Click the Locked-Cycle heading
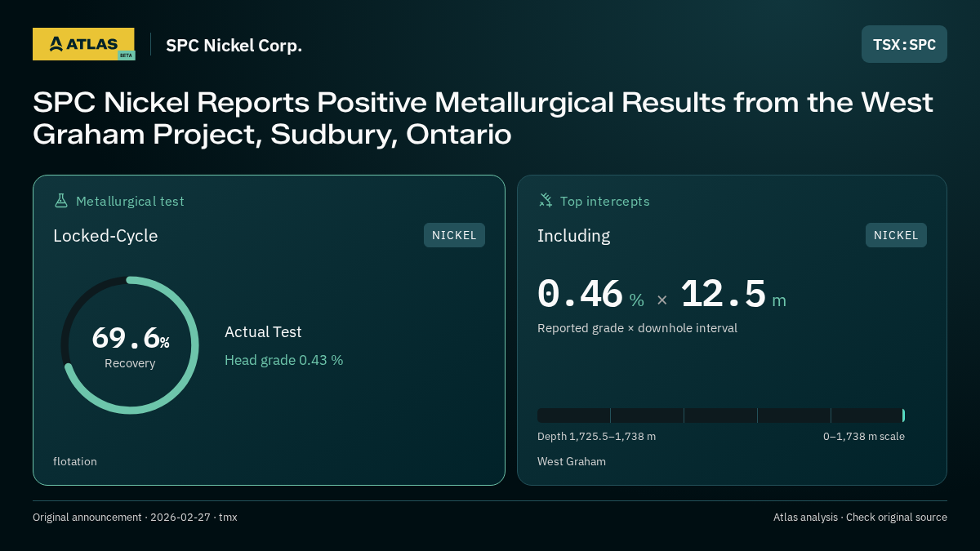This screenshot has width=980, height=551. (105, 236)
